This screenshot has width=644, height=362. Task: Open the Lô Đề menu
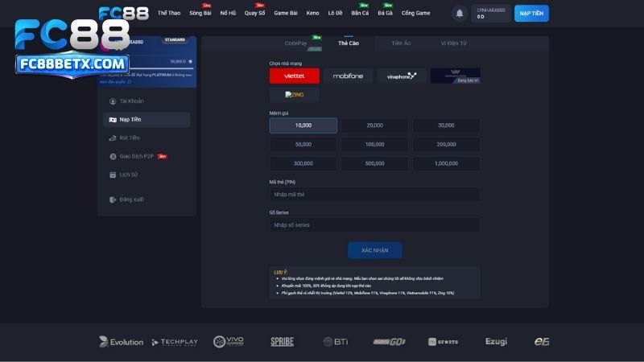click(x=335, y=13)
